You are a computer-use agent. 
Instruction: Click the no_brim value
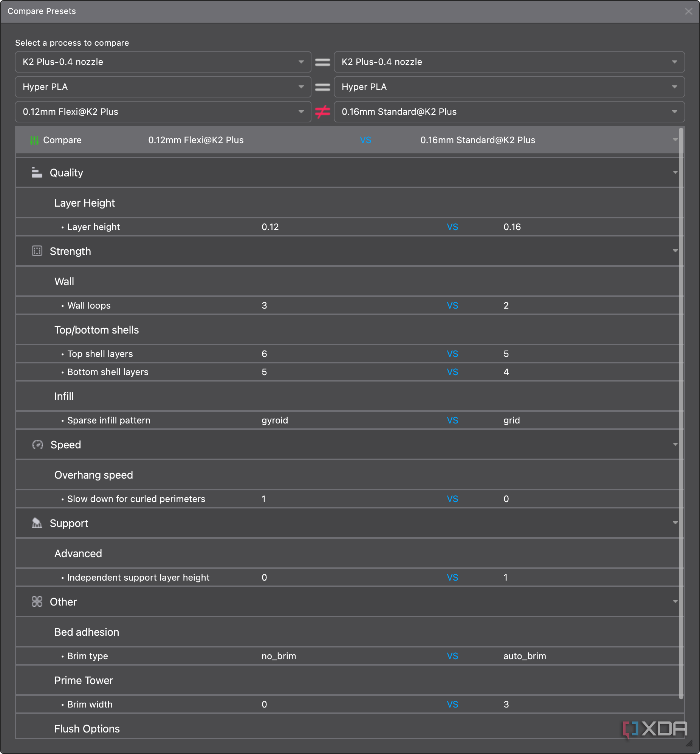pos(279,656)
